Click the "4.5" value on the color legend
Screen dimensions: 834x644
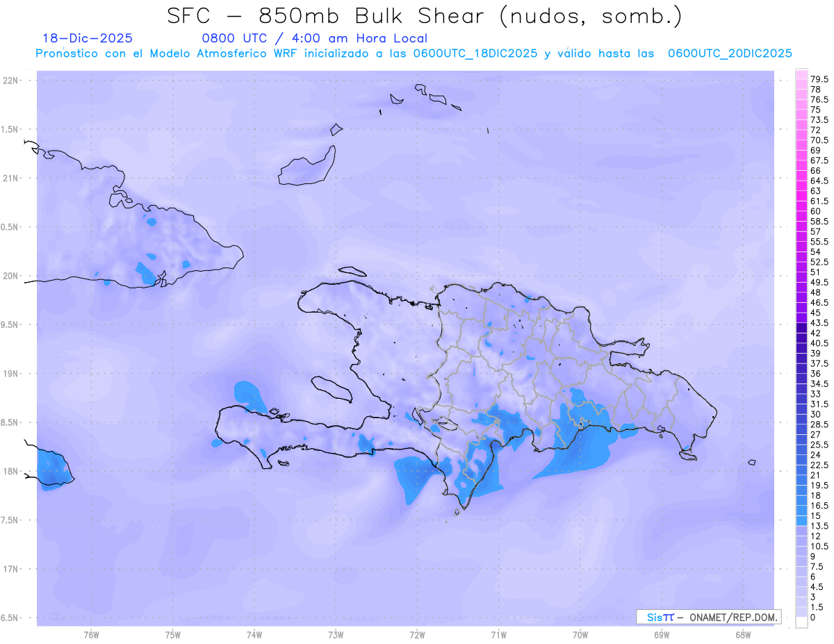[x=817, y=586]
